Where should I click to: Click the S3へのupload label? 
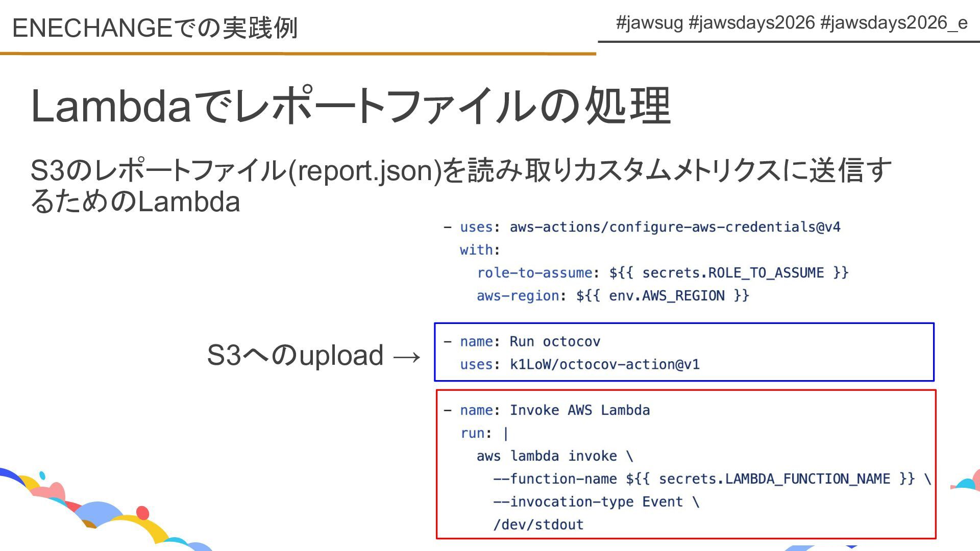[x=295, y=355]
